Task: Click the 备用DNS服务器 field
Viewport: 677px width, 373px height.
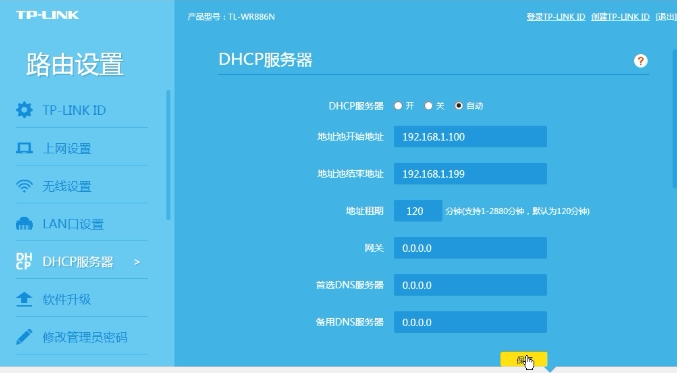Action: (470, 322)
